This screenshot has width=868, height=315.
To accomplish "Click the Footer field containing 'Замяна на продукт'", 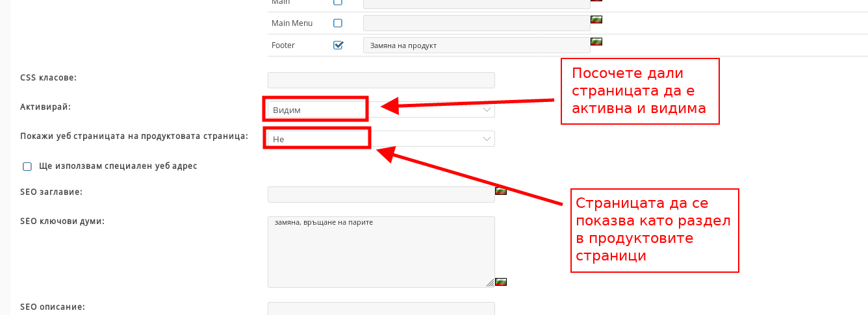I will click(476, 45).
